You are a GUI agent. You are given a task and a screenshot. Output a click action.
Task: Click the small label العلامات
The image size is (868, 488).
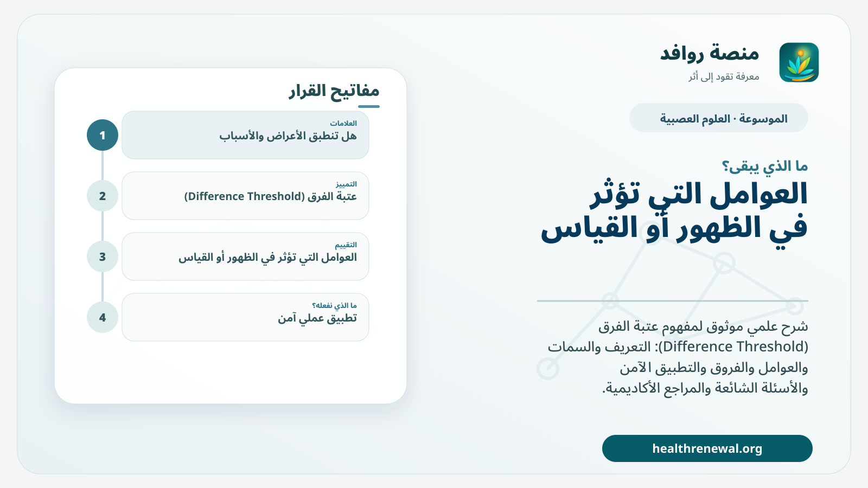click(343, 123)
